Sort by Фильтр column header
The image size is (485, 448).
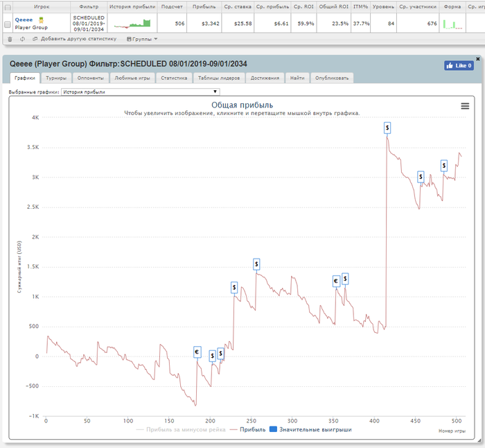point(89,6)
